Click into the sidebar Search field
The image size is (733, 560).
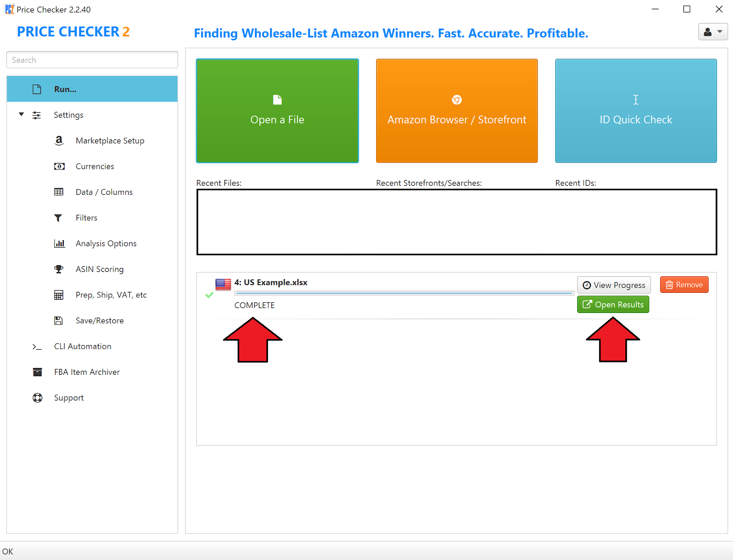92,60
